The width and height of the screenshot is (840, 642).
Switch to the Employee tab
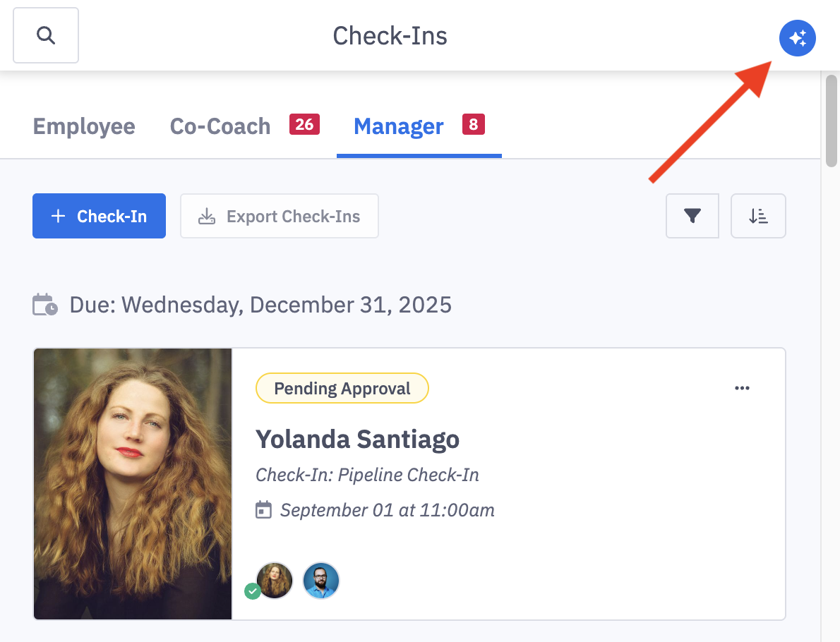pos(84,126)
